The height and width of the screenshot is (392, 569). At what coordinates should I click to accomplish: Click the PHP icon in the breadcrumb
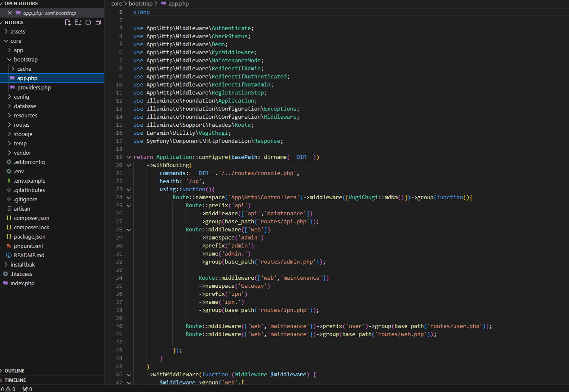click(164, 3)
